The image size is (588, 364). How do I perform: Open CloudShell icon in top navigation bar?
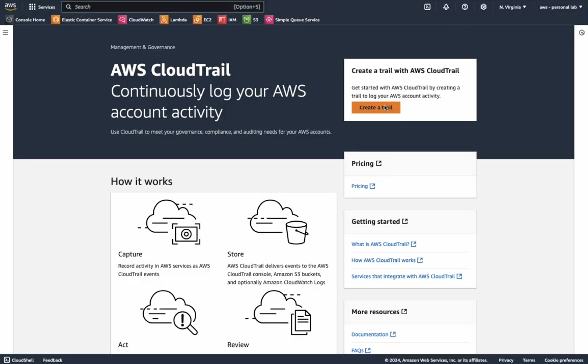tap(427, 7)
